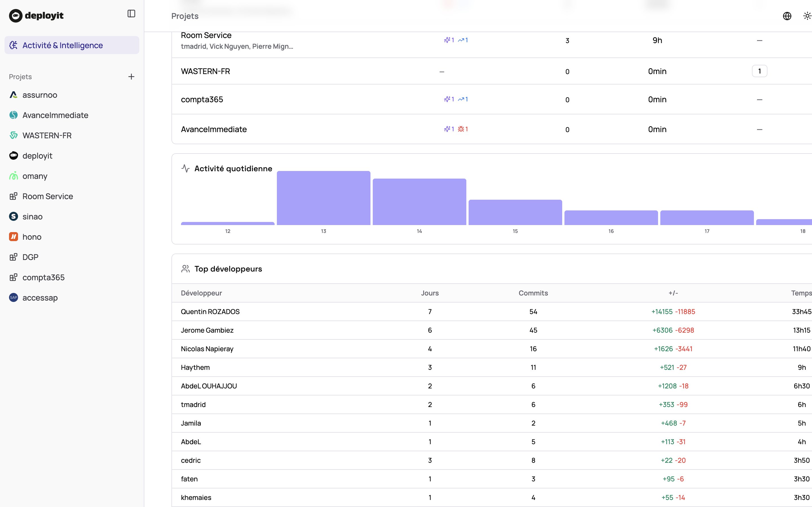Open the Activité & Intelligence section
This screenshot has width=812, height=507.
point(63,45)
